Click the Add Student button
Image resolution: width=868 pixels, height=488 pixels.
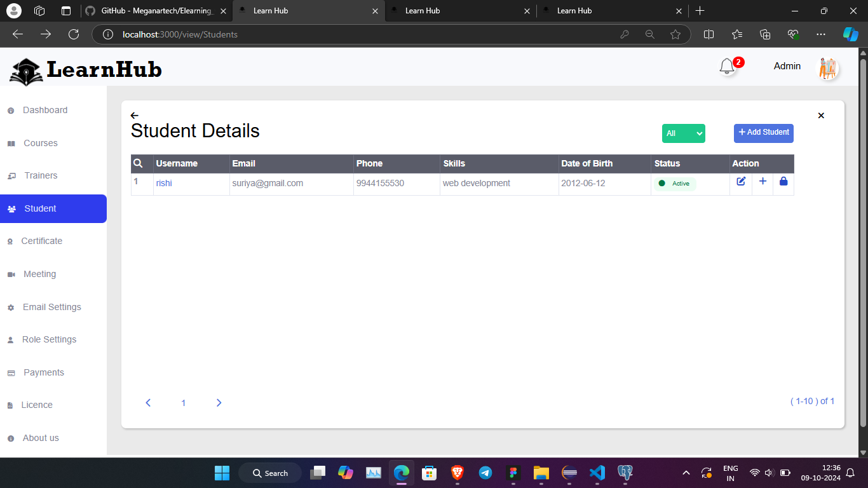tap(763, 133)
